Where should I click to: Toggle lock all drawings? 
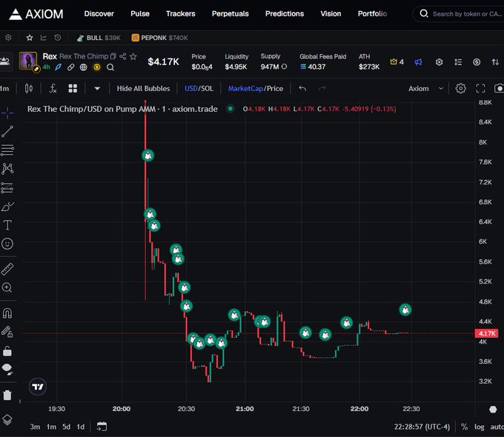click(7, 351)
